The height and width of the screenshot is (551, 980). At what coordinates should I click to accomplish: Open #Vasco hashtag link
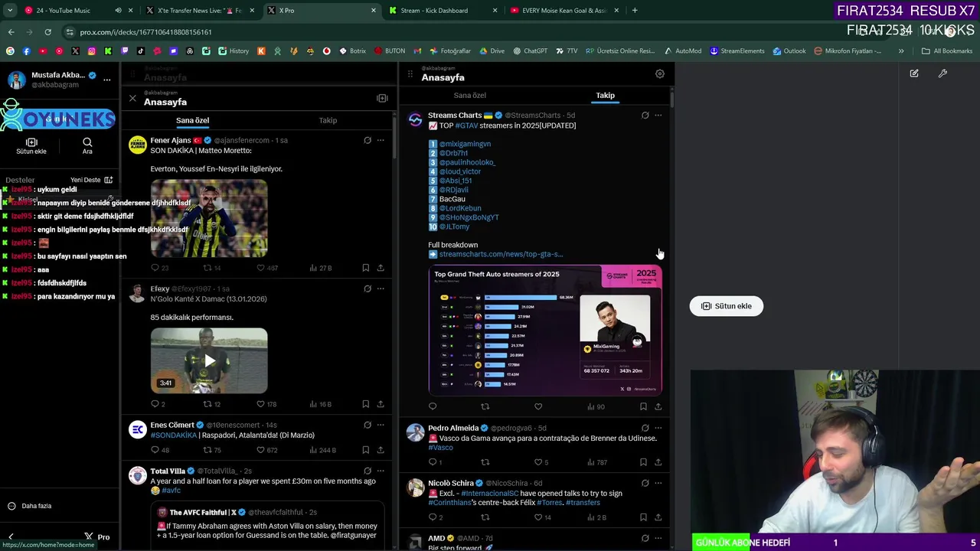point(440,448)
